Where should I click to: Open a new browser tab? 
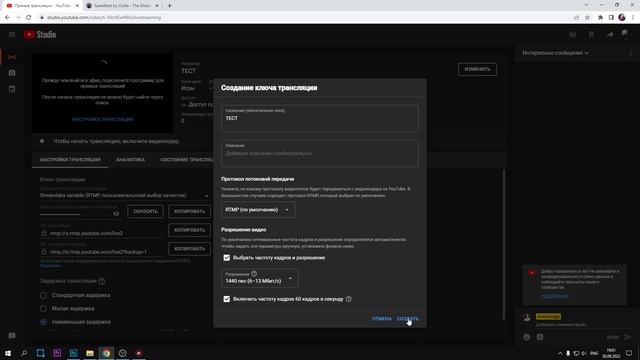pos(169,6)
